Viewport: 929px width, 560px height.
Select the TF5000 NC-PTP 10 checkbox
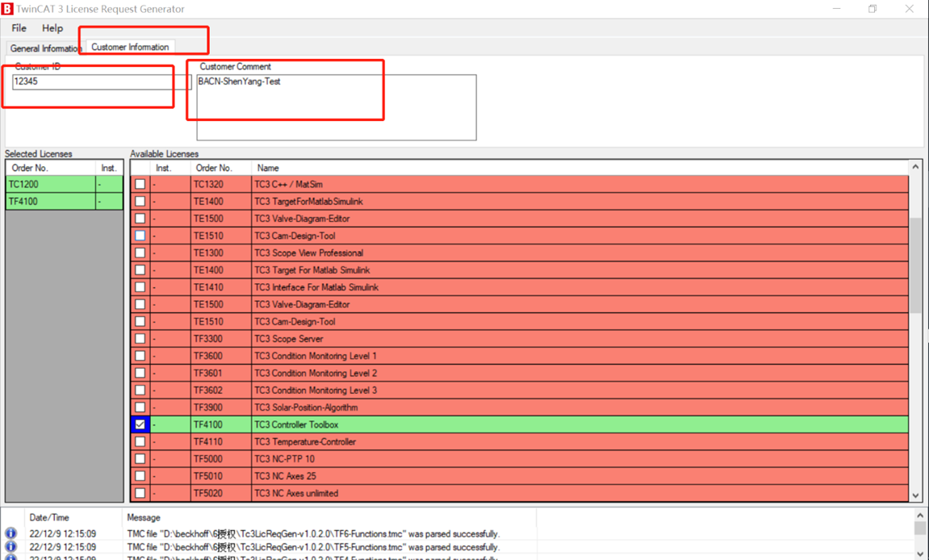pyautogui.click(x=140, y=458)
